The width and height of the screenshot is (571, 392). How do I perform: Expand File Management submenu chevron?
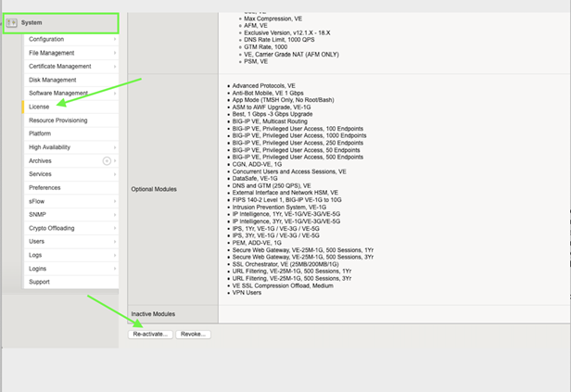115,53
